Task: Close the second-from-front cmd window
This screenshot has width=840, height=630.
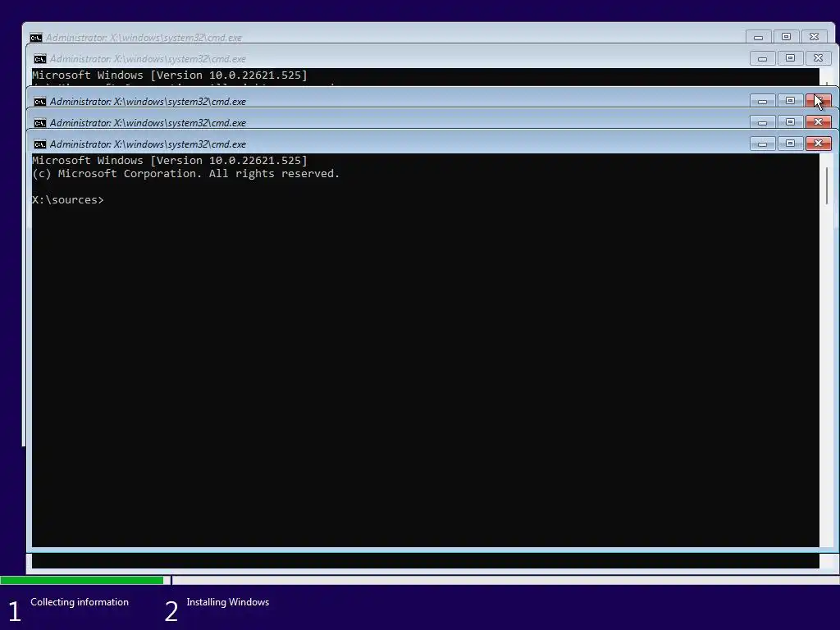Action: click(x=818, y=122)
